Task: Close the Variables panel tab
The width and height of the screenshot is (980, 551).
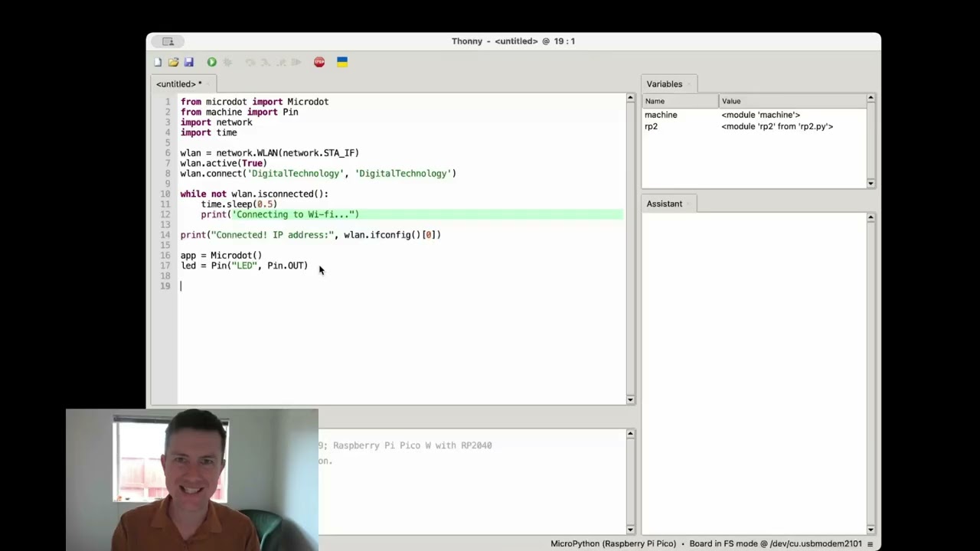Action: click(688, 84)
